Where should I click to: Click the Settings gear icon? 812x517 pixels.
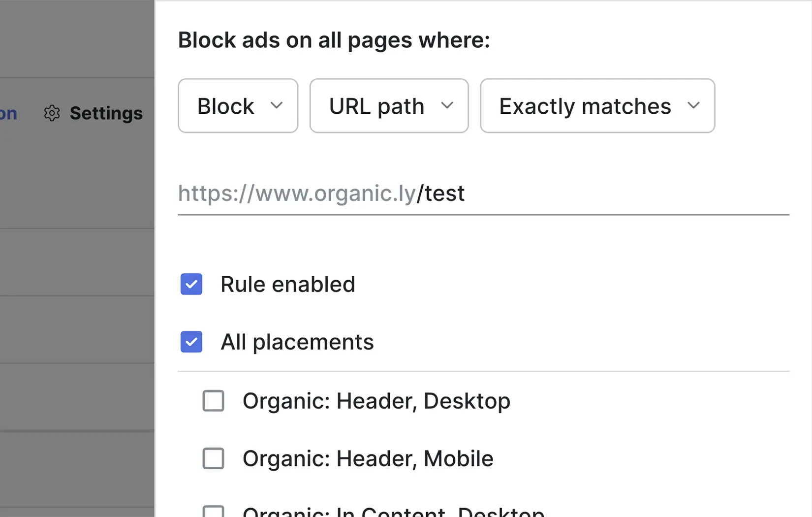tap(52, 113)
